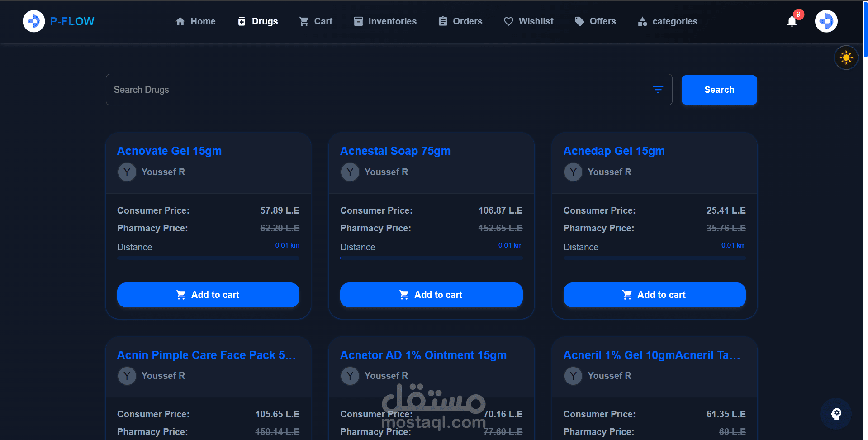The image size is (868, 440).
Task: Click the cart icon in navbar
Action: tap(304, 21)
